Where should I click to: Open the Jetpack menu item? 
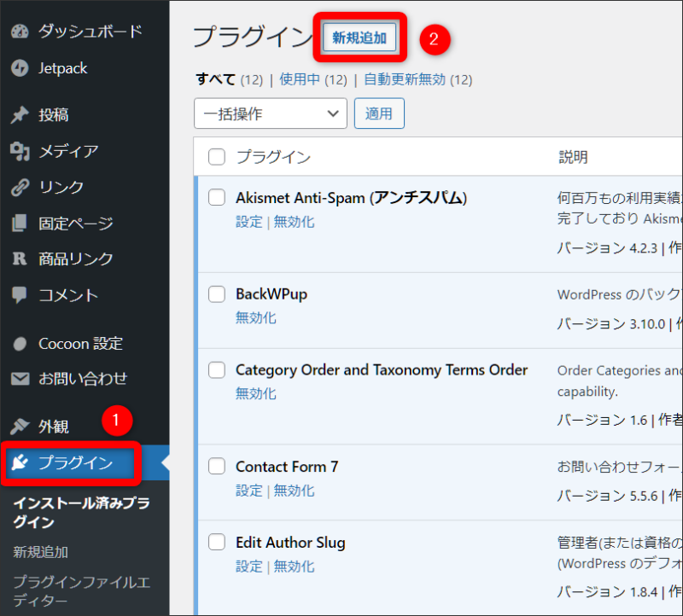(x=62, y=68)
